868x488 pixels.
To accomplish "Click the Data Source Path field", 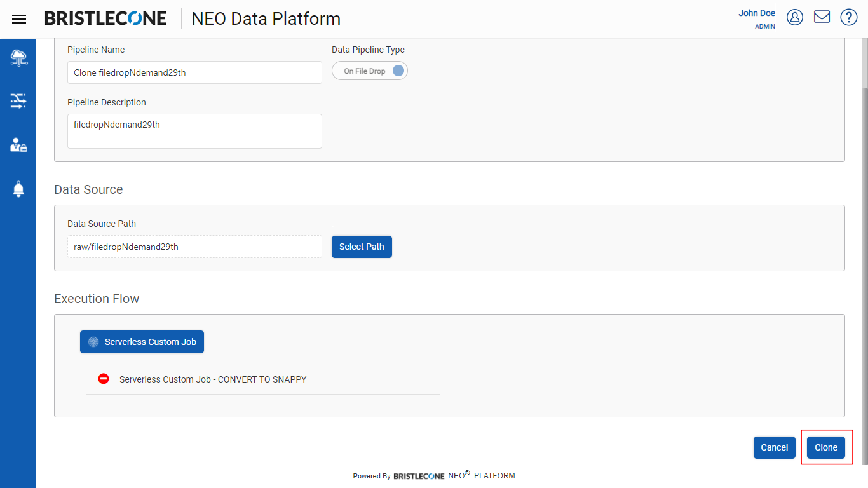I will pyautogui.click(x=194, y=247).
